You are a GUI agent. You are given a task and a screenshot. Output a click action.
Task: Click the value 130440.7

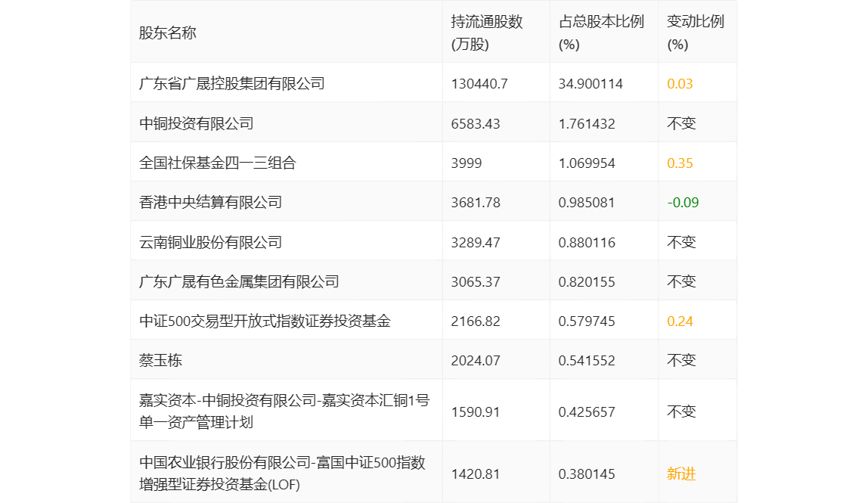(x=479, y=84)
